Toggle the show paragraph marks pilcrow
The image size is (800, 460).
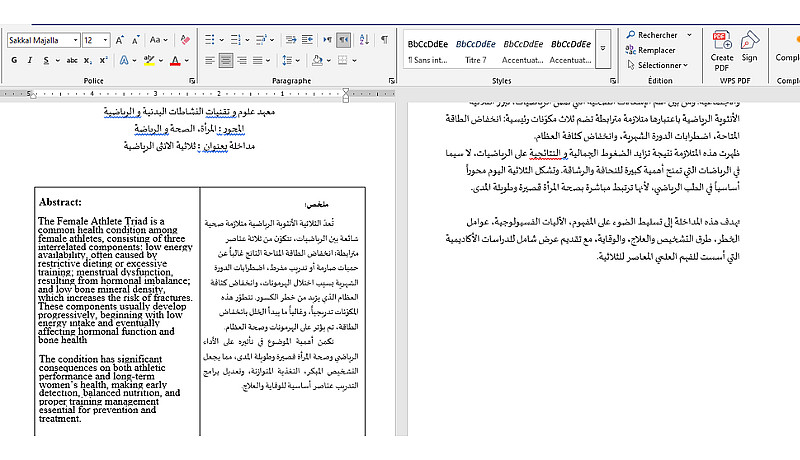(x=384, y=40)
